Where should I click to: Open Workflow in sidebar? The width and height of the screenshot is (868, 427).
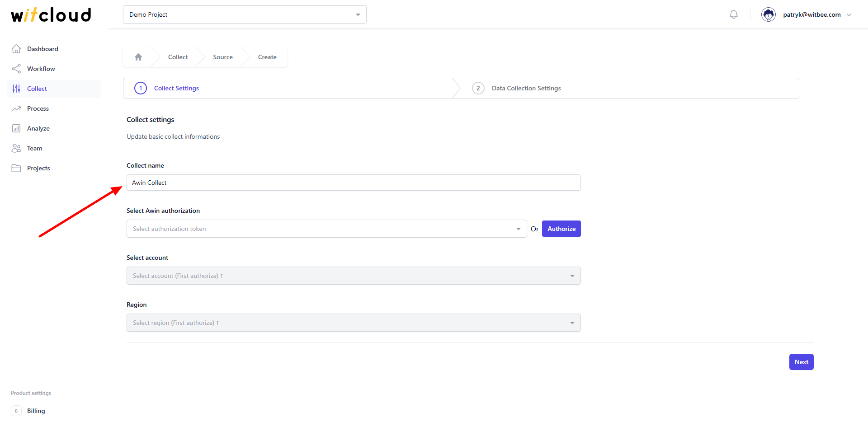pos(54,69)
